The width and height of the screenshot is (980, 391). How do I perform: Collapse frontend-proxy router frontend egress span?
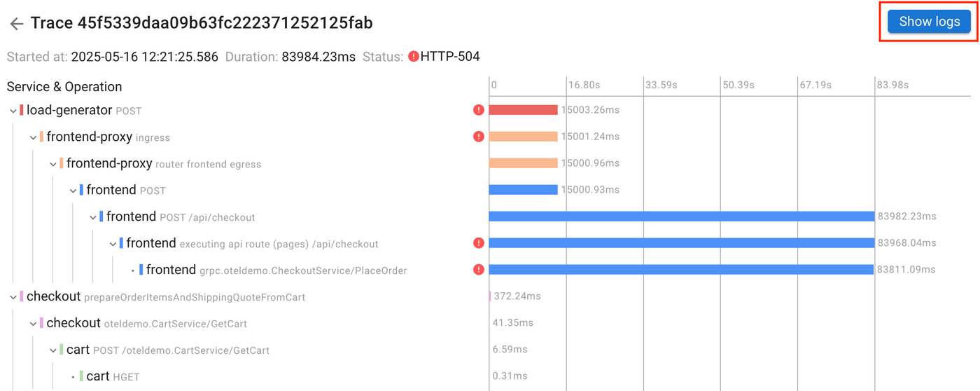pos(53,164)
